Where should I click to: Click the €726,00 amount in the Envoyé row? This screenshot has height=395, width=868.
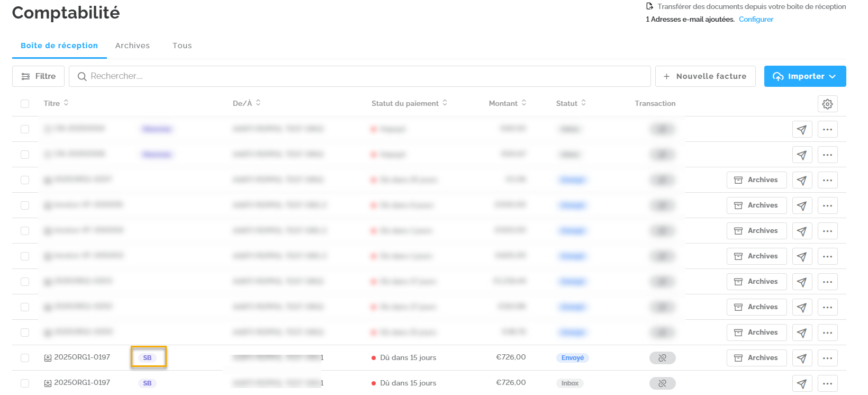[x=511, y=357]
